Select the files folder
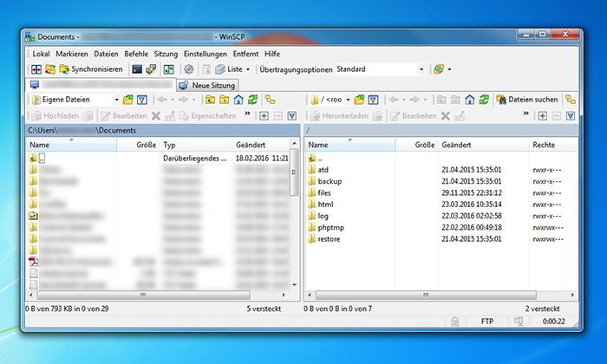607x364 pixels. click(x=324, y=193)
